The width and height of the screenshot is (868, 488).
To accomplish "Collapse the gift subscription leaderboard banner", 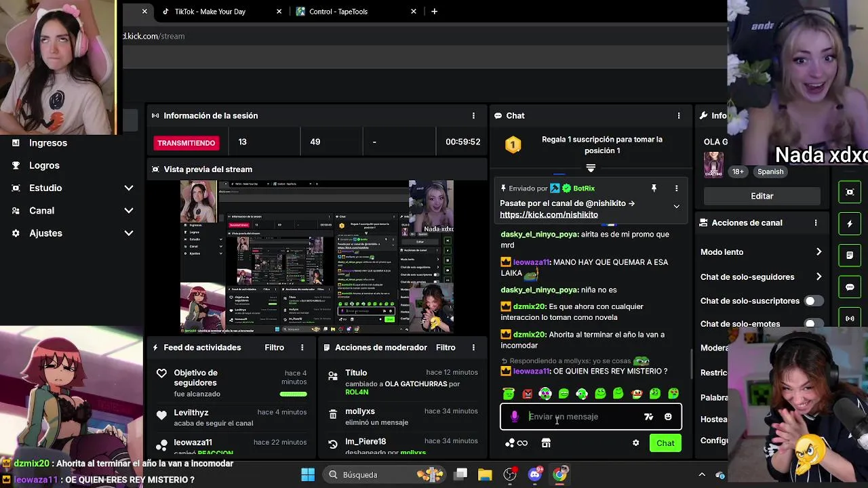I will [x=591, y=167].
